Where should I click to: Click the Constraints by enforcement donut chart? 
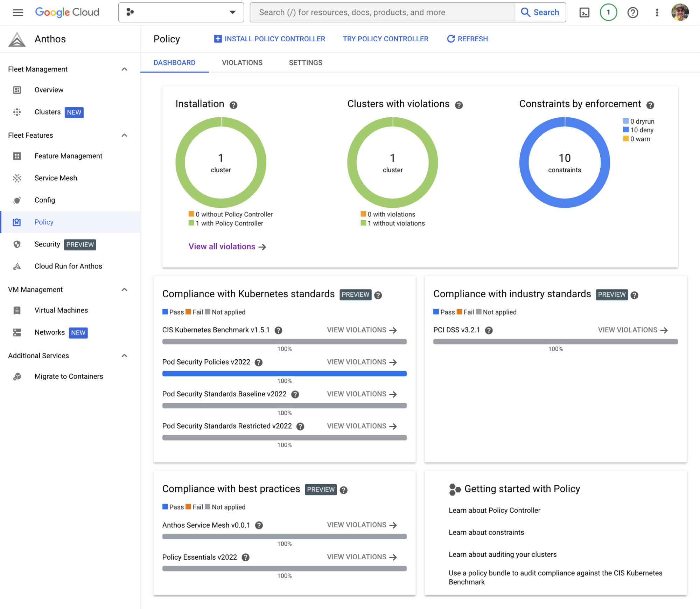click(564, 162)
